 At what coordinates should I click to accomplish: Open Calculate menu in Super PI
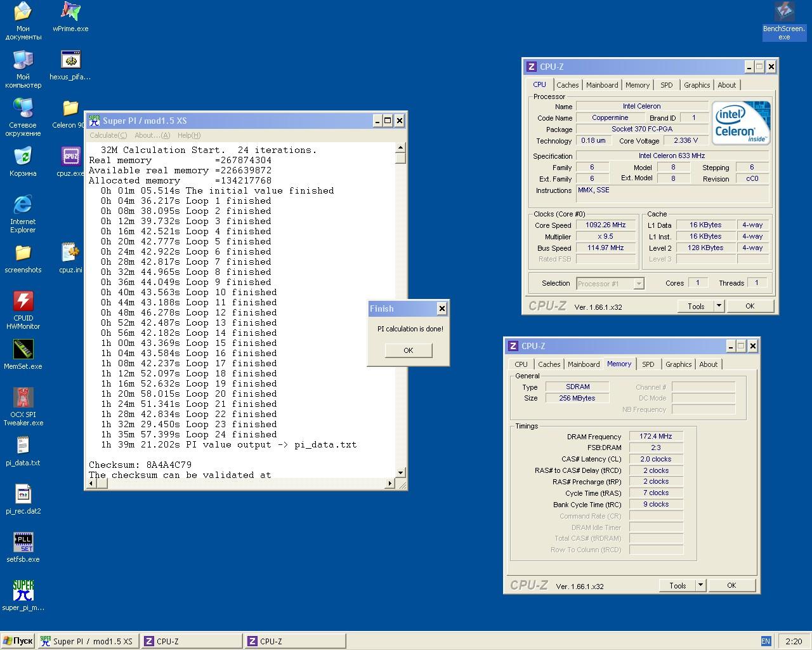[x=108, y=135]
